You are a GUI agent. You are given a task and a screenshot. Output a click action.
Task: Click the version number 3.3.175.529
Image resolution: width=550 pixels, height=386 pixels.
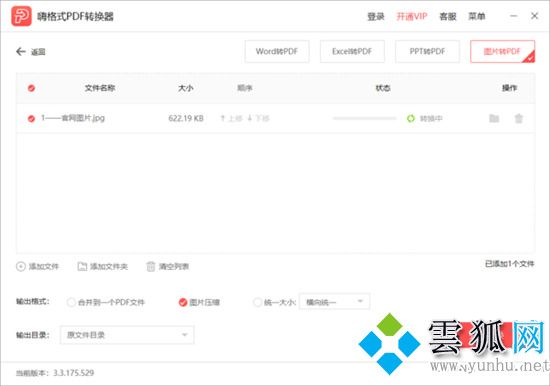pos(74,373)
